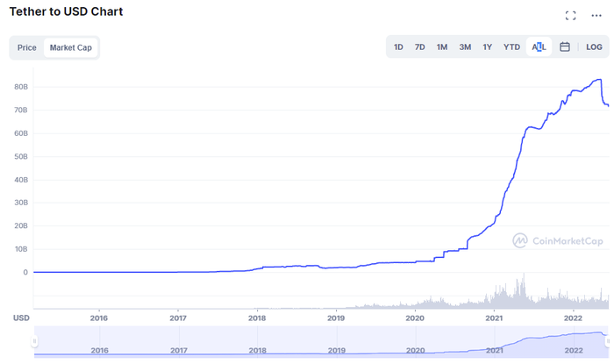Select the 3M time range
614x364 pixels.
(465, 47)
